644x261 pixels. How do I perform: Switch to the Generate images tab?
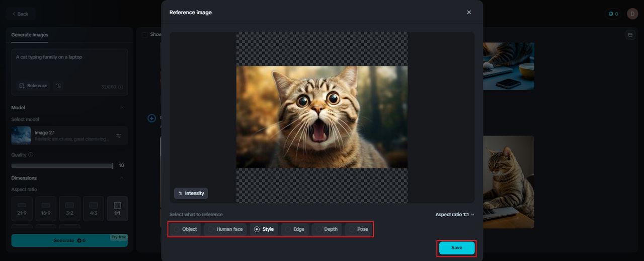[x=30, y=35]
